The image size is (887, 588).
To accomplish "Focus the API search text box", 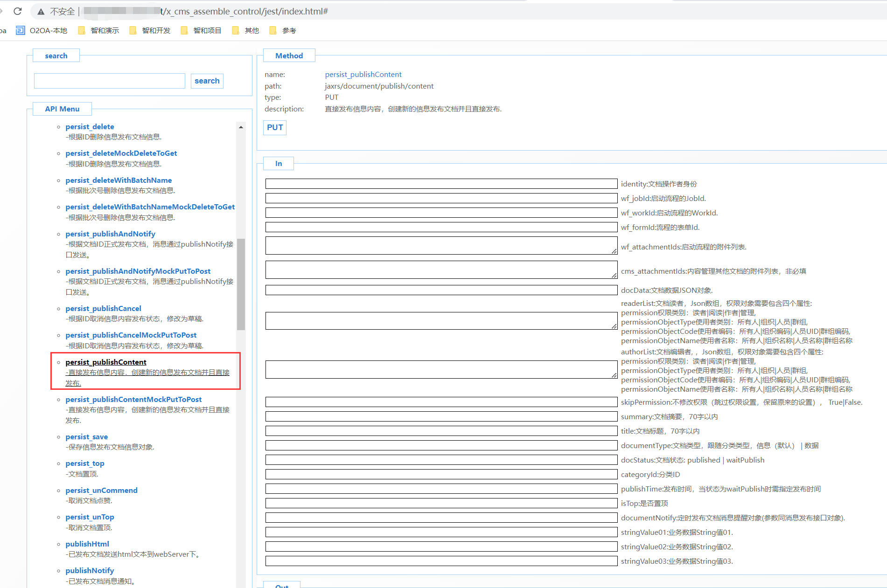I will 110,81.
